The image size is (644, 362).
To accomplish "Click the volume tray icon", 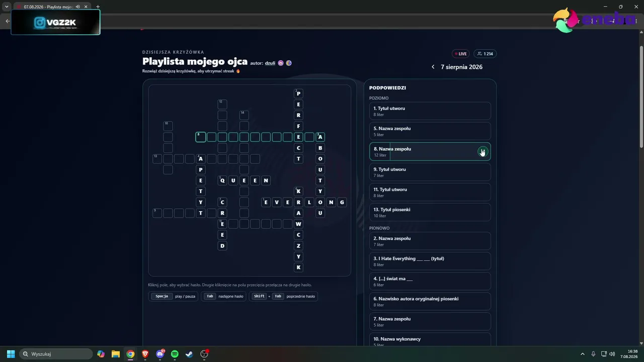I will pyautogui.click(x=612, y=354).
